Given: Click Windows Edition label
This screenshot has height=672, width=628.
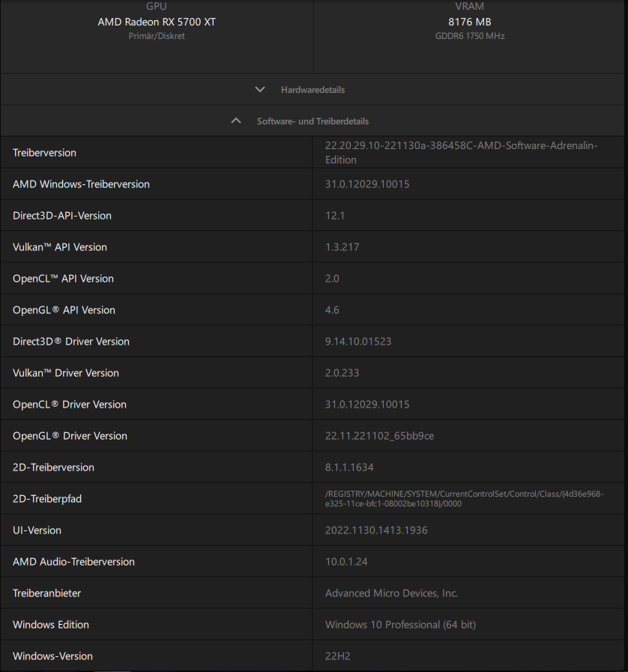Looking at the screenshot, I should click(x=50, y=625).
